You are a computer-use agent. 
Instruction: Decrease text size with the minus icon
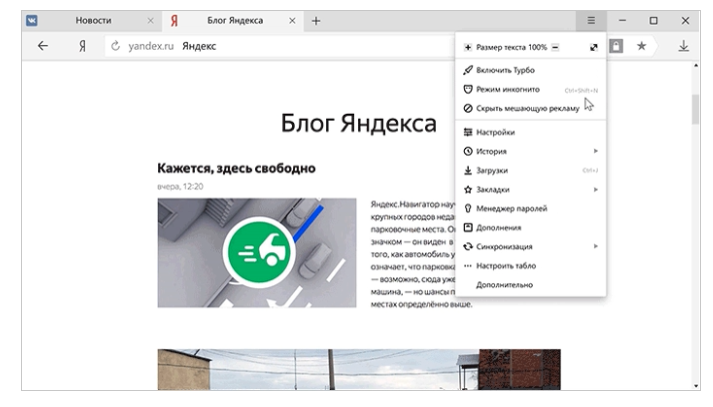[555, 47]
